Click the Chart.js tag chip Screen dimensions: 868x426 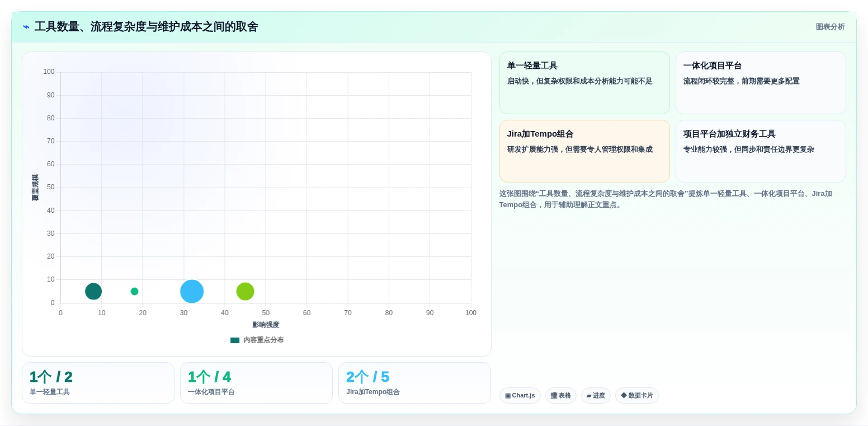[520, 395]
